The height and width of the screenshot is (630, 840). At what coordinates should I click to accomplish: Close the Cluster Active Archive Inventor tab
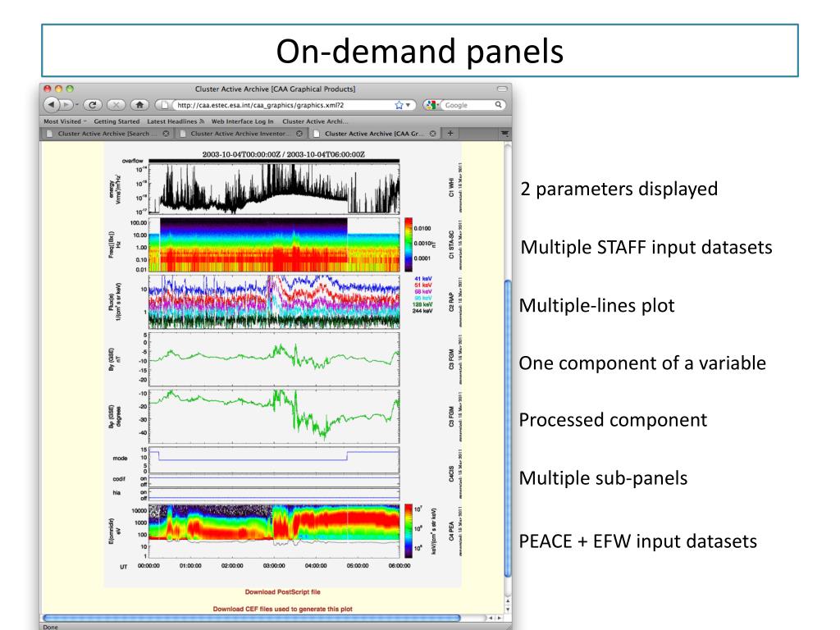[x=299, y=134]
